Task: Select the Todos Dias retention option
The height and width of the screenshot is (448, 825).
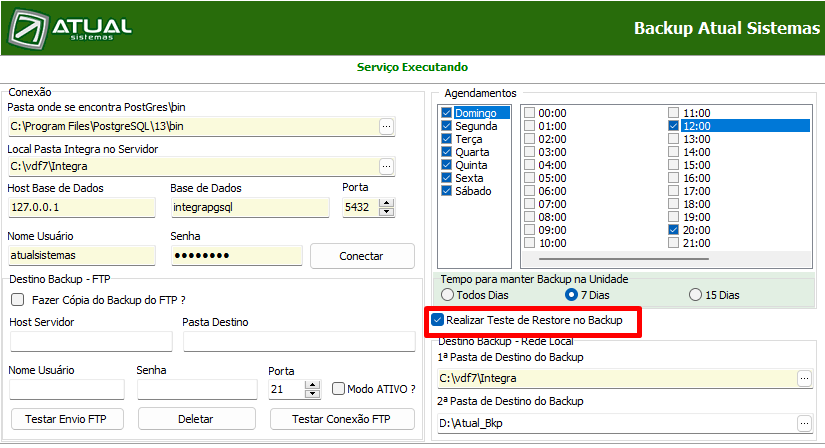Action: [x=447, y=295]
